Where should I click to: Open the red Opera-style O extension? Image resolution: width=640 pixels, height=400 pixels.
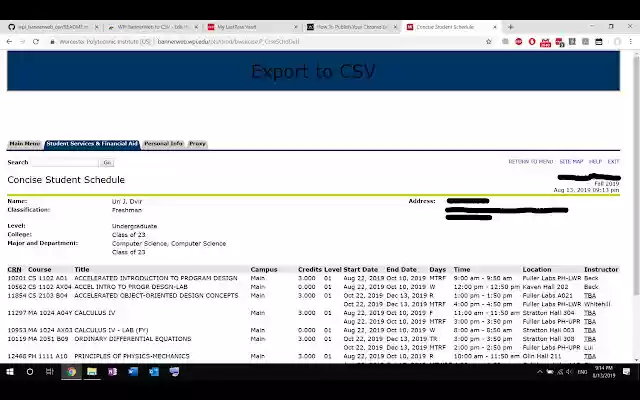coord(532,42)
